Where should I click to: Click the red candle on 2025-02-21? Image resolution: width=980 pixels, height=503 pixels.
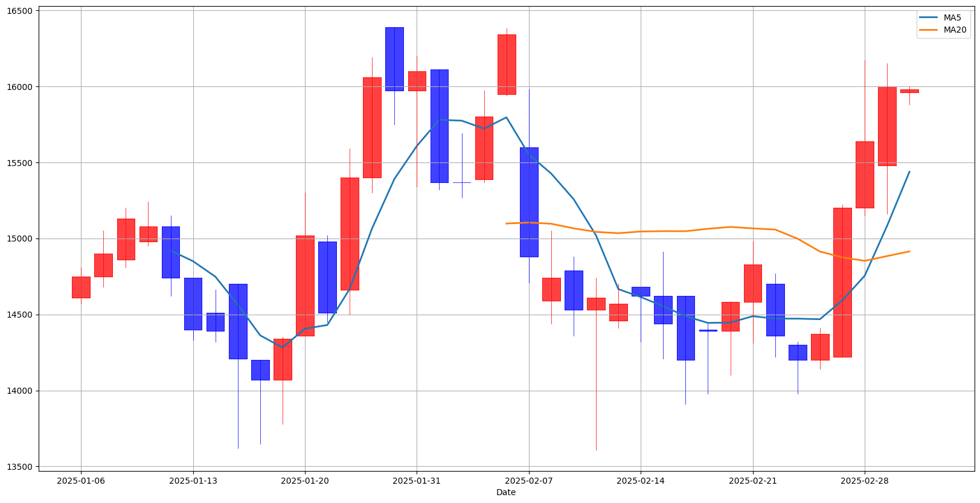(x=753, y=283)
